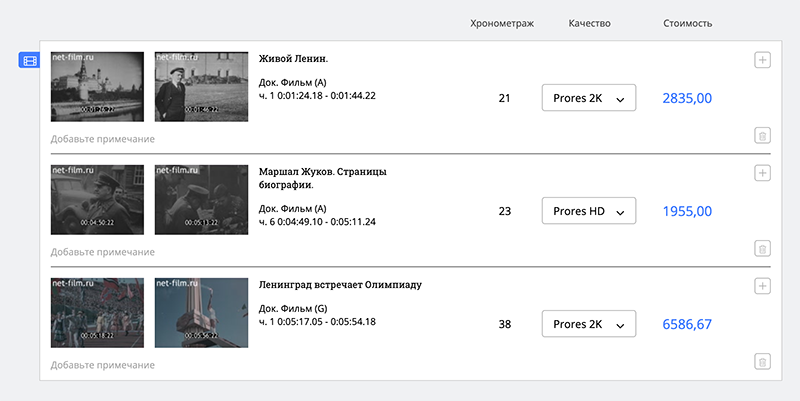Viewport: 800px width, 401px height.
Task: Add a note under Маршал Жуков fragment
Action: click(103, 252)
